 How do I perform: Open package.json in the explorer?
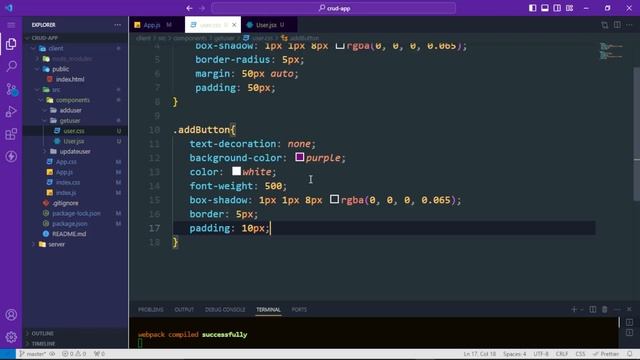pos(75,224)
